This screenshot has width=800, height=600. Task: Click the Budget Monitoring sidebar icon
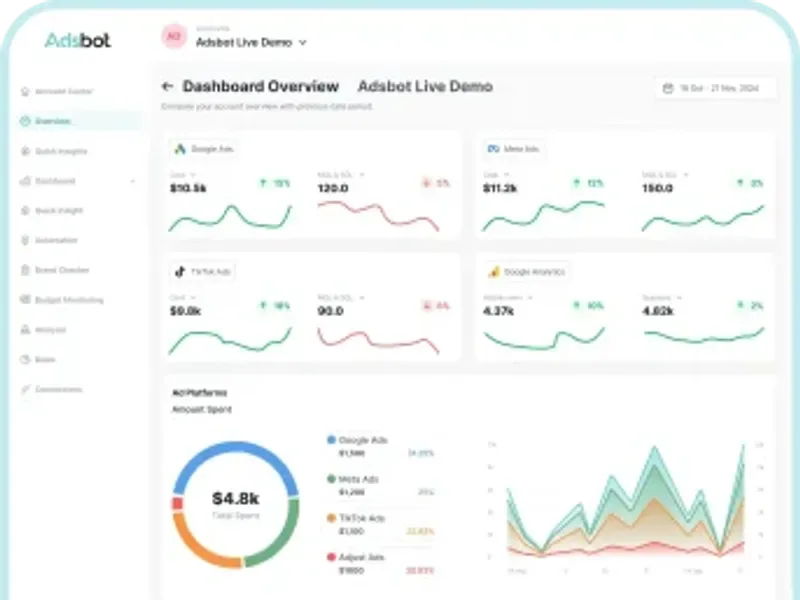tap(25, 299)
